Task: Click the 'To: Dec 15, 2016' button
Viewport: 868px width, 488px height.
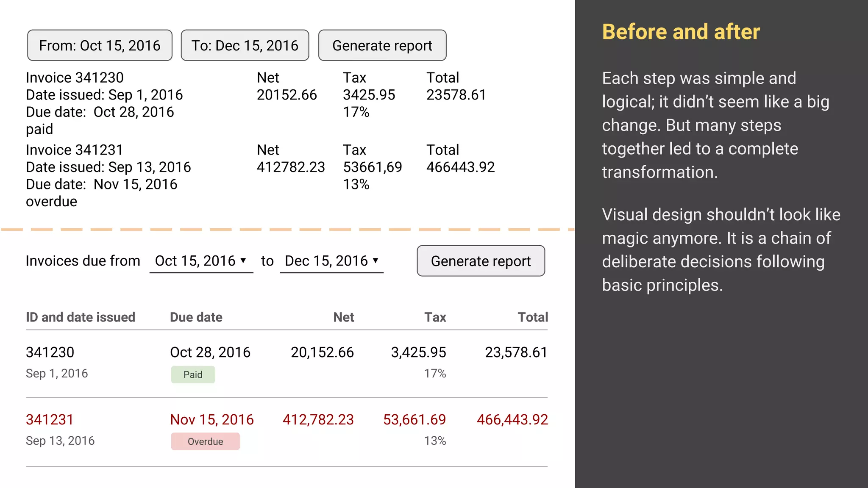Action: (x=245, y=45)
